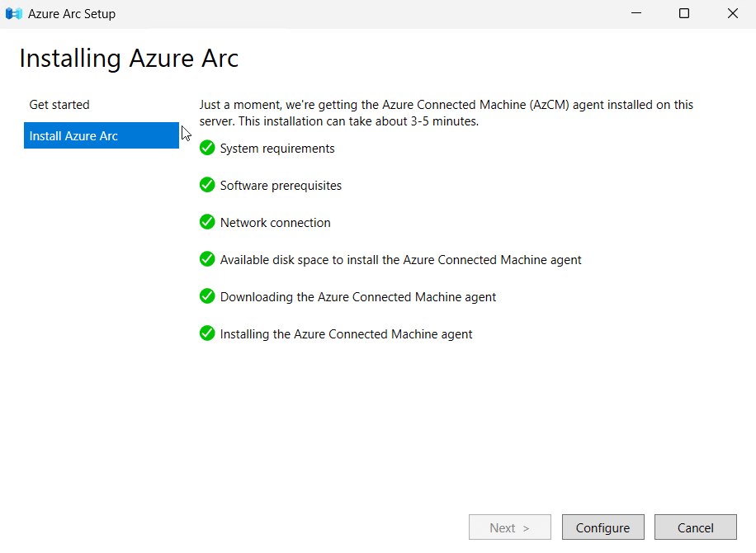Click the success icon on the final install step
This screenshot has height=553, width=756.
point(206,333)
